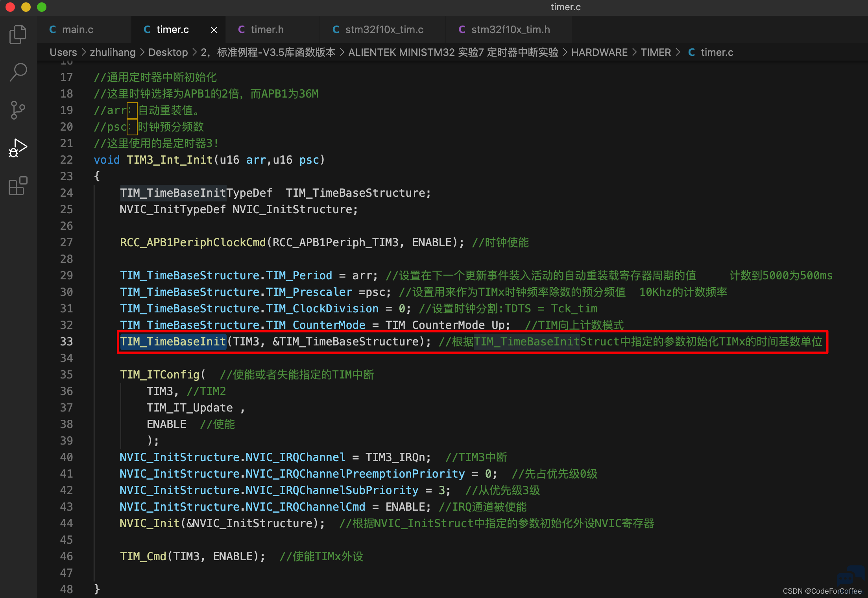Click the C file icon on the main.c tab

[52, 30]
